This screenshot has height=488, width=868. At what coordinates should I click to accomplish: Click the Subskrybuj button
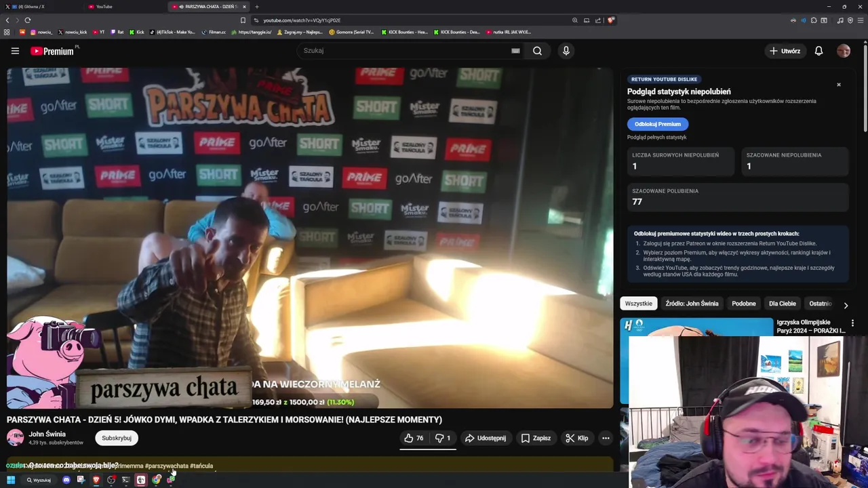(117, 439)
